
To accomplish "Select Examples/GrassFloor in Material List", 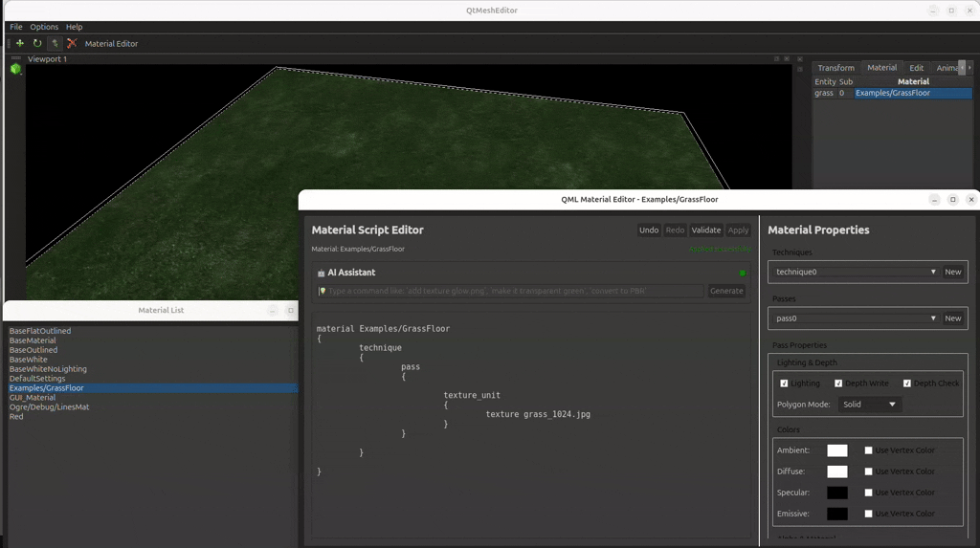I will pos(152,388).
